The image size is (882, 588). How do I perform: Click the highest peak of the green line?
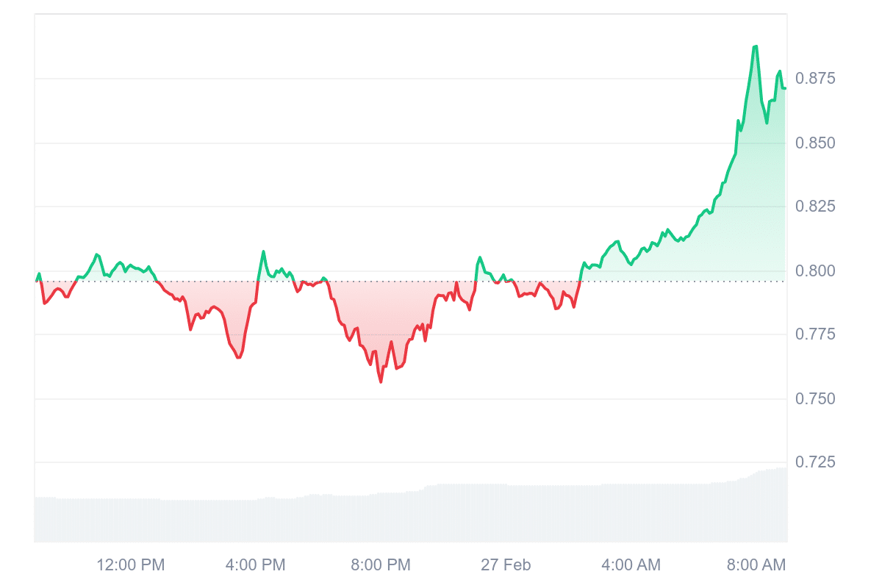pyautogui.click(x=756, y=46)
